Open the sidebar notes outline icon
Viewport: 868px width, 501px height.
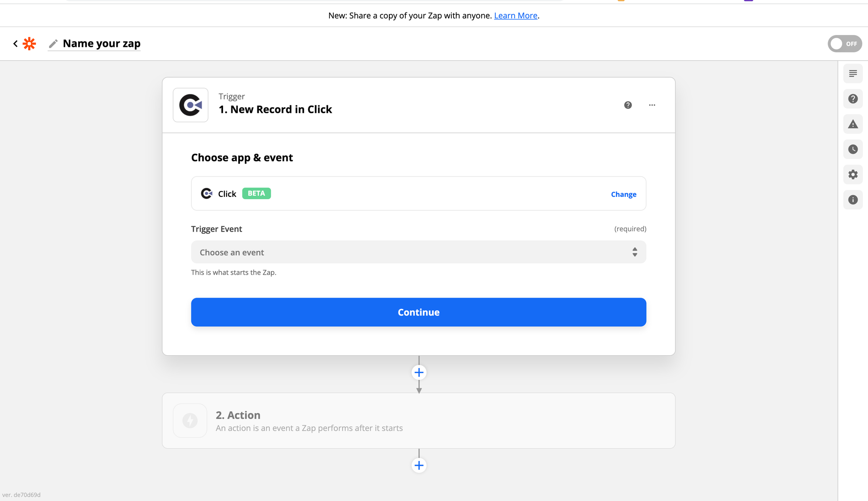coord(853,74)
